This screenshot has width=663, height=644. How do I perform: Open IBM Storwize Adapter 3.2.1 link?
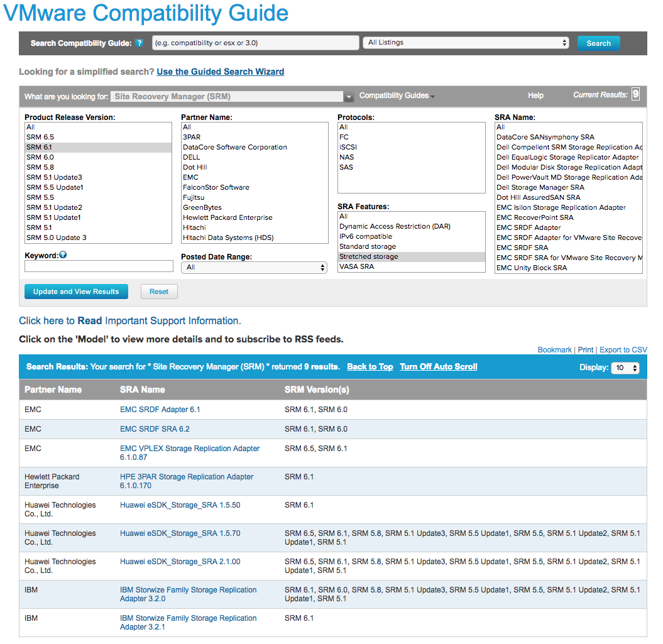pos(188,623)
